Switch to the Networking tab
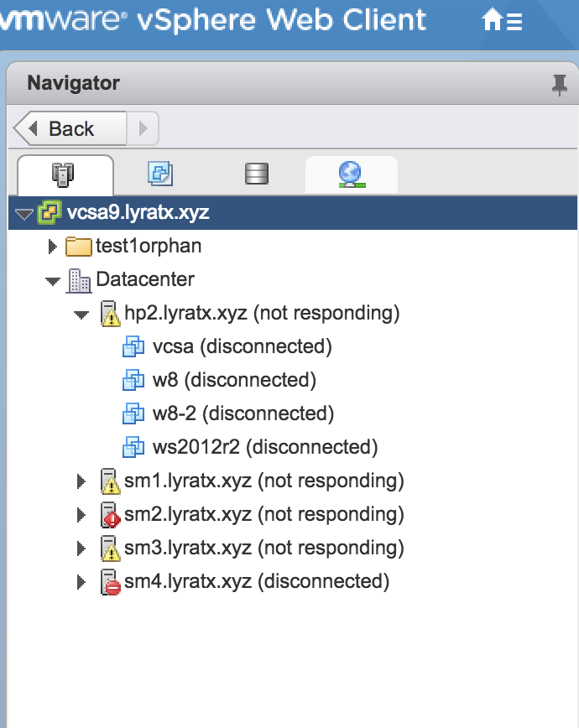The height and width of the screenshot is (728, 579). tap(351, 174)
